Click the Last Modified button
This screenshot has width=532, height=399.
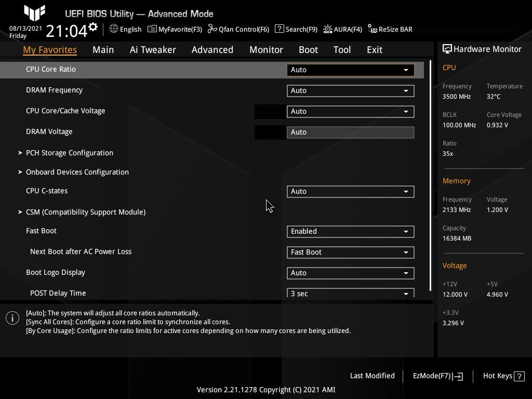pyautogui.click(x=372, y=376)
